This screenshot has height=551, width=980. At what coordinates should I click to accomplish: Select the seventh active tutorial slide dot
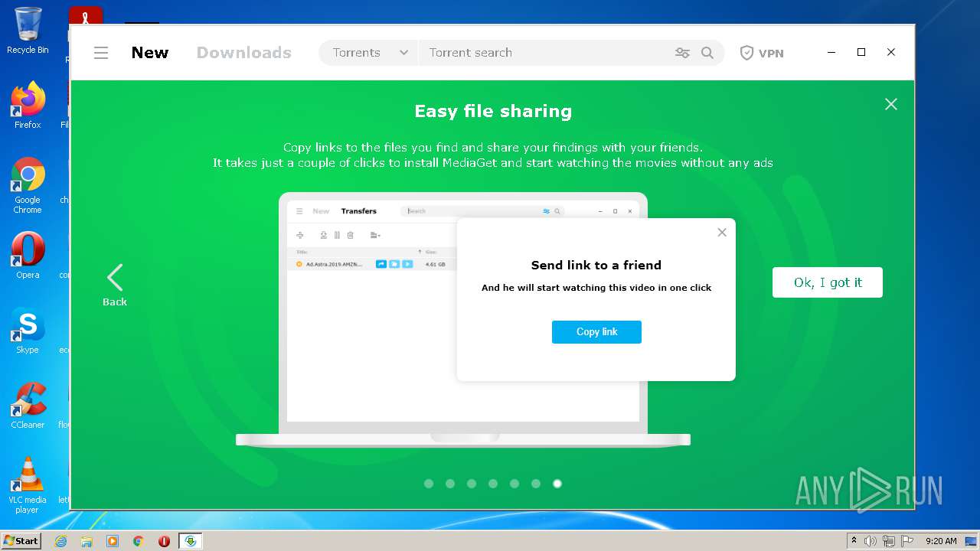pyautogui.click(x=557, y=484)
